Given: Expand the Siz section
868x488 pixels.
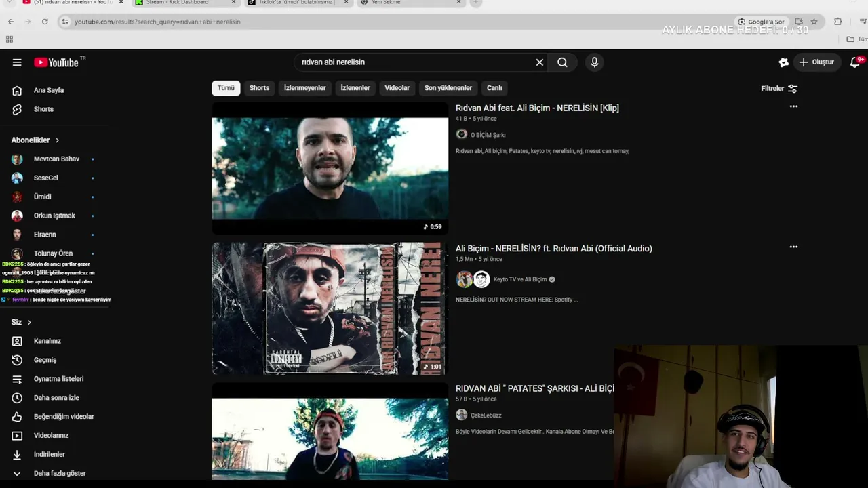Looking at the screenshot, I should 21,322.
